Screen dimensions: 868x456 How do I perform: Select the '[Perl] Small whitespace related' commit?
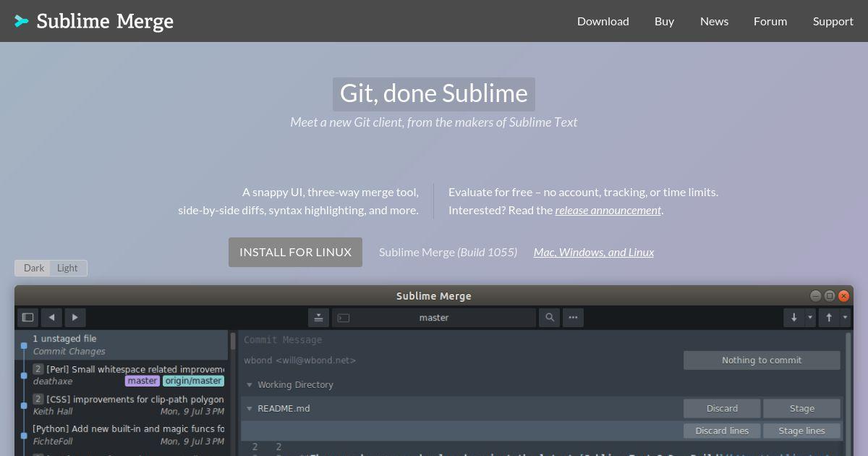(x=122, y=375)
